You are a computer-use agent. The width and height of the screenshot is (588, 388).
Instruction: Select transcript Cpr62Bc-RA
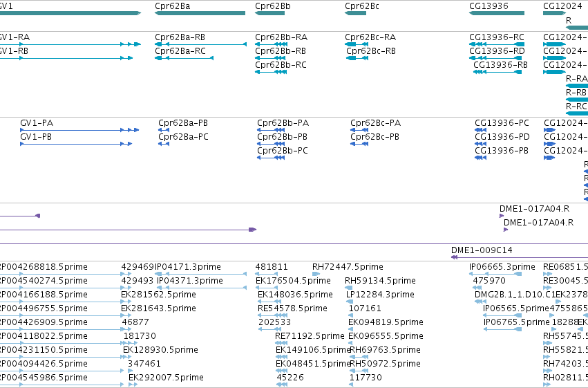tap(370, 37)
